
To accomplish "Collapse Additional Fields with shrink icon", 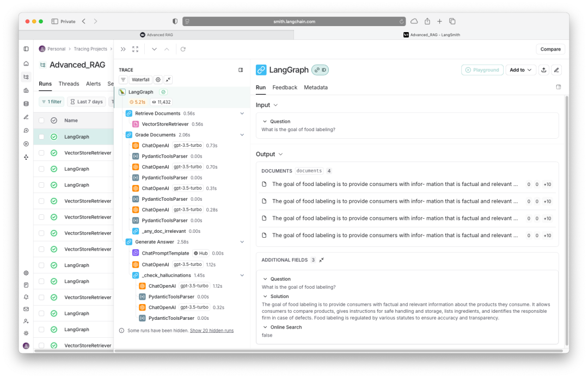I will 321,259.
